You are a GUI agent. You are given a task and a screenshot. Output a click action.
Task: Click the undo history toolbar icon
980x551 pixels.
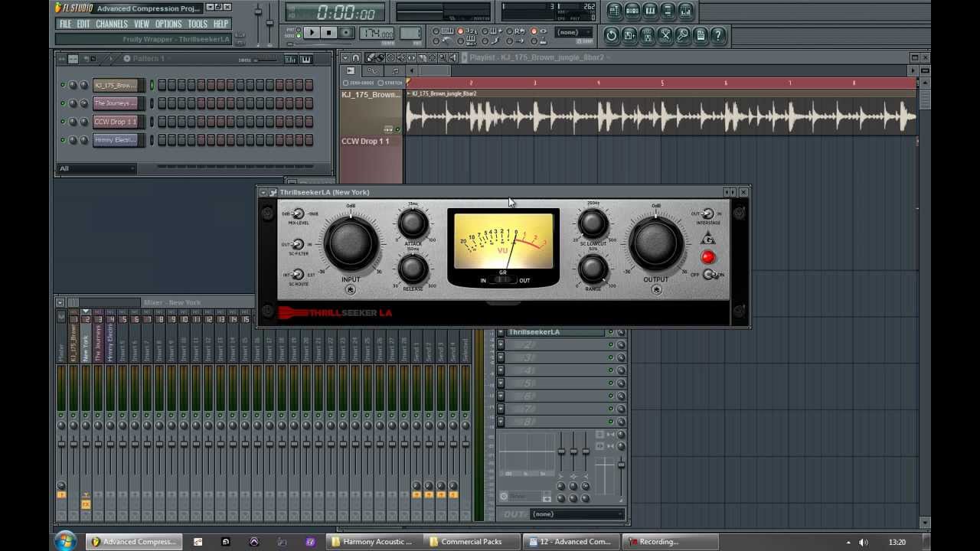pos(612,35)
